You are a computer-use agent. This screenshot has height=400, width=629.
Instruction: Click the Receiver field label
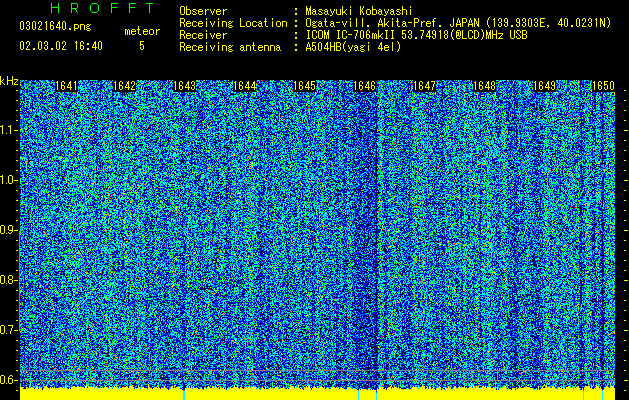203,35
